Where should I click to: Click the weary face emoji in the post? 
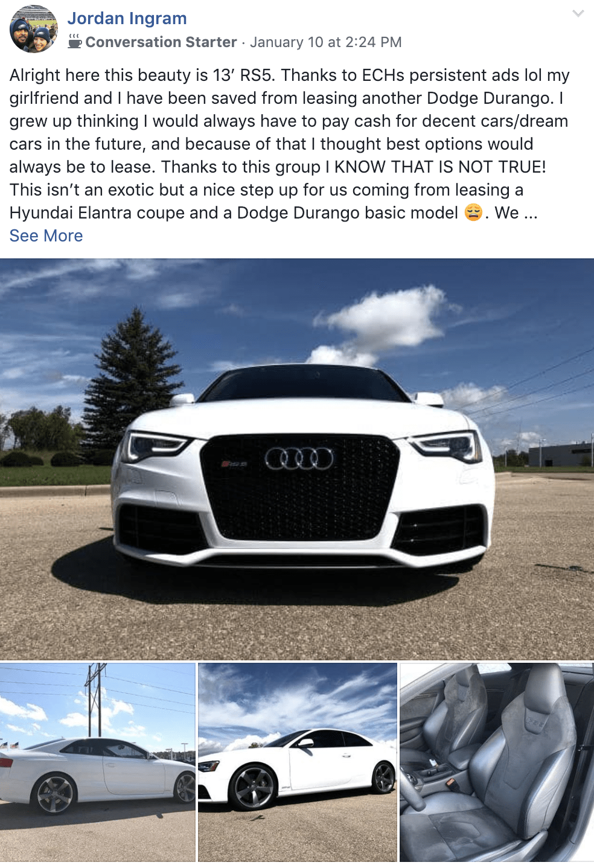(473, 212)
